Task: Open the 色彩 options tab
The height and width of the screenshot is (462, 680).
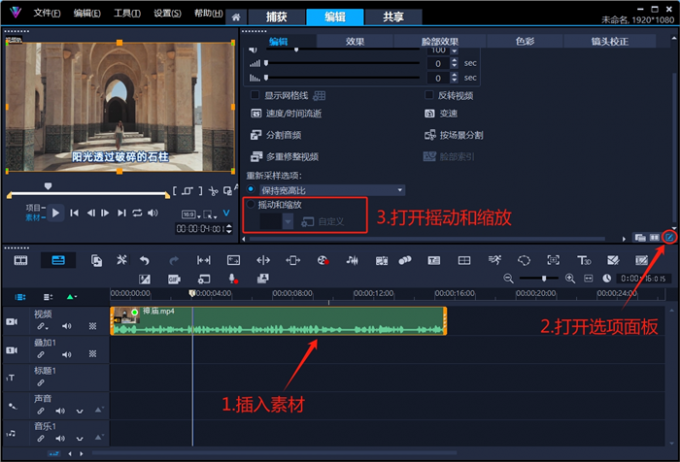Action: [525, 41]
